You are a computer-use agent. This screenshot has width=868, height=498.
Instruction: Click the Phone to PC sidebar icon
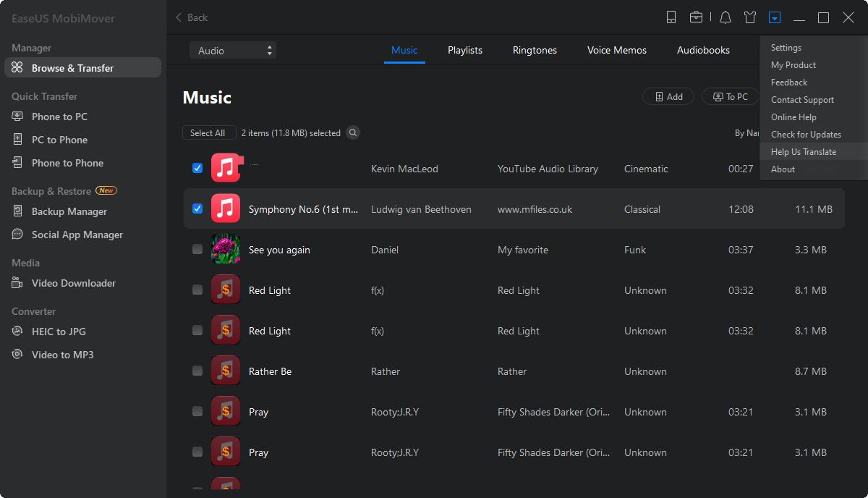[17, 117]
